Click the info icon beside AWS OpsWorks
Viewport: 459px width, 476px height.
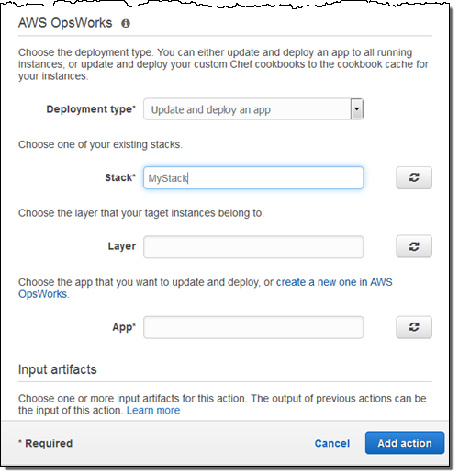point(126,23)
